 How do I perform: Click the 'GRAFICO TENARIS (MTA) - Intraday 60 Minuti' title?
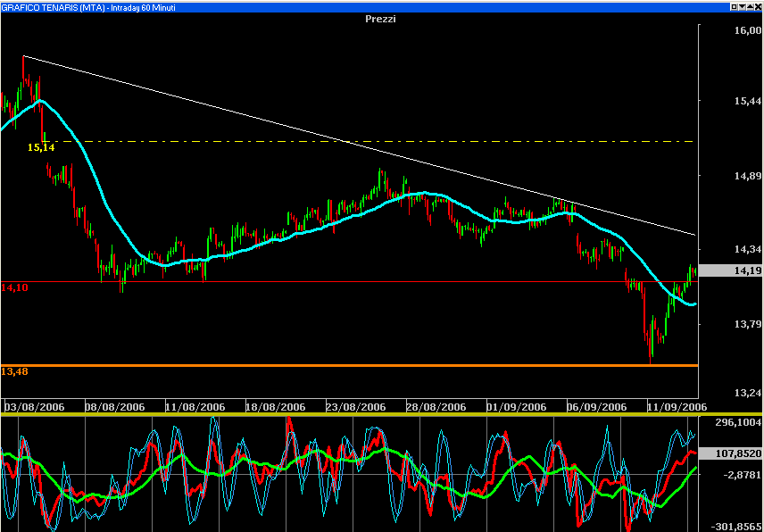(88, 7)
